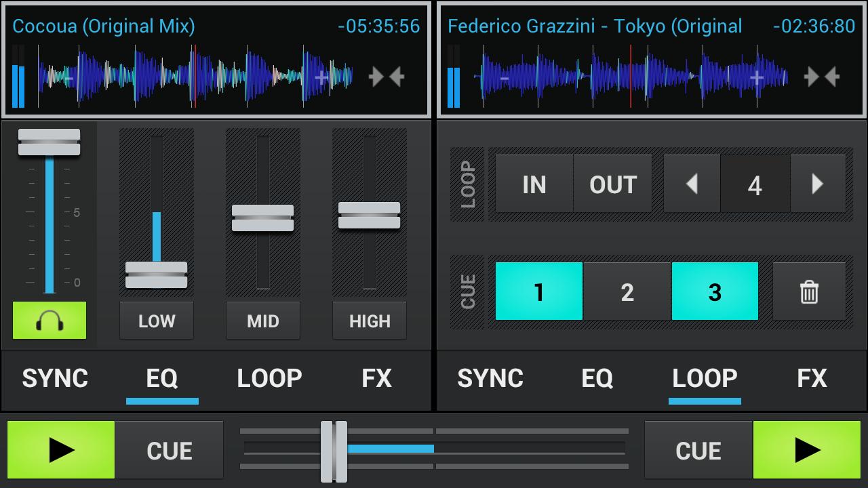The width and height of the screenshot is (868, 488).
Task: Zoom in right waveform with plus
Action: point(757,78)
